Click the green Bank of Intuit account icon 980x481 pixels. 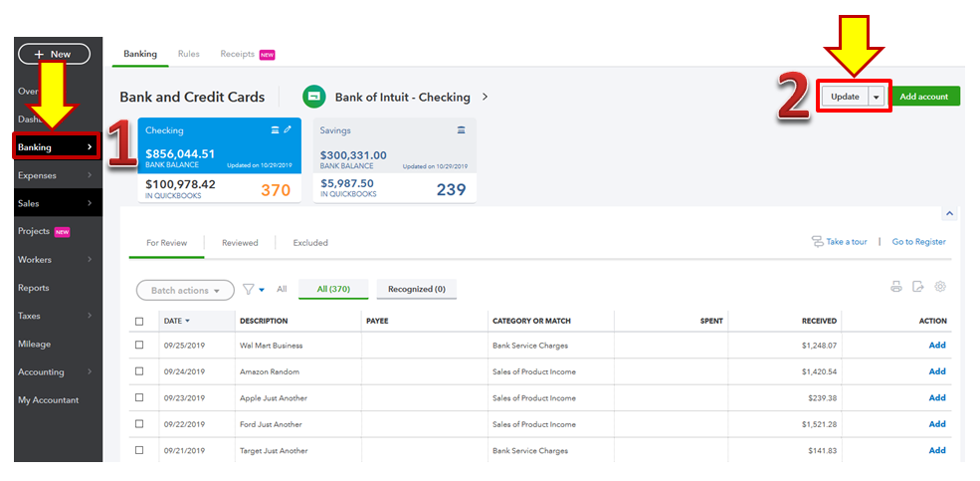click(314, 97)
